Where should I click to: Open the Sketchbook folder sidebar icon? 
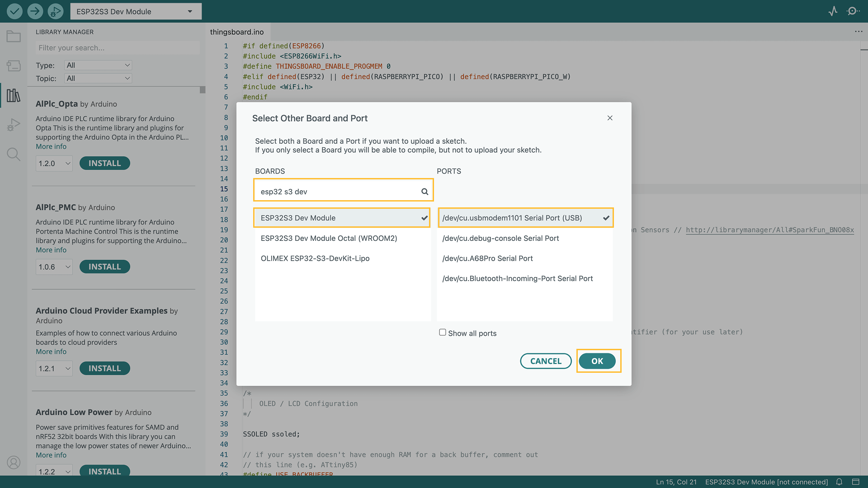pyautogui.click(x=14, y=37)
